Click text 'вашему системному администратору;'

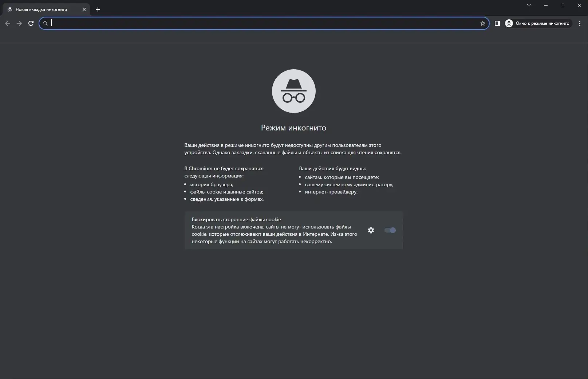pyautogui.click(x=349, y=184)
